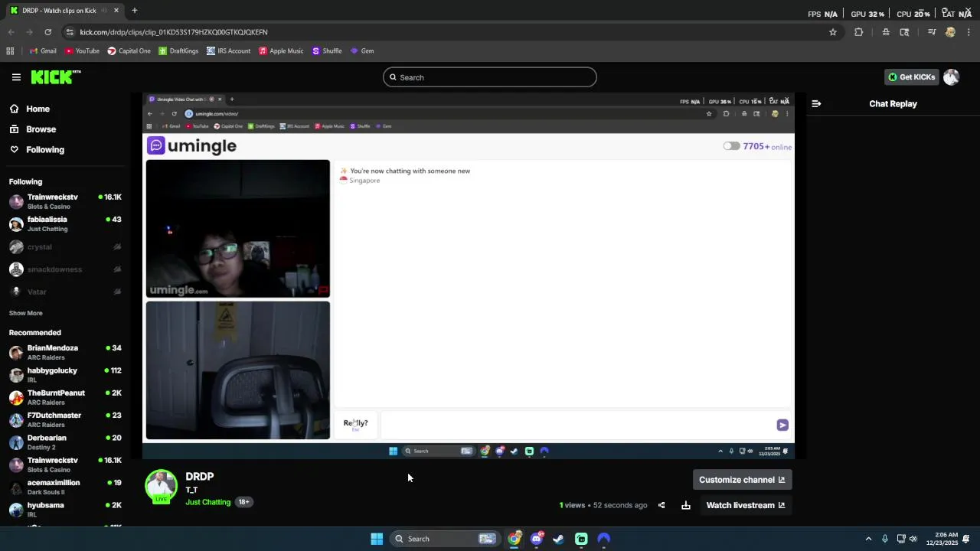Click Watch livestream button
Viewport: 980px width, 551px height.
745,505
